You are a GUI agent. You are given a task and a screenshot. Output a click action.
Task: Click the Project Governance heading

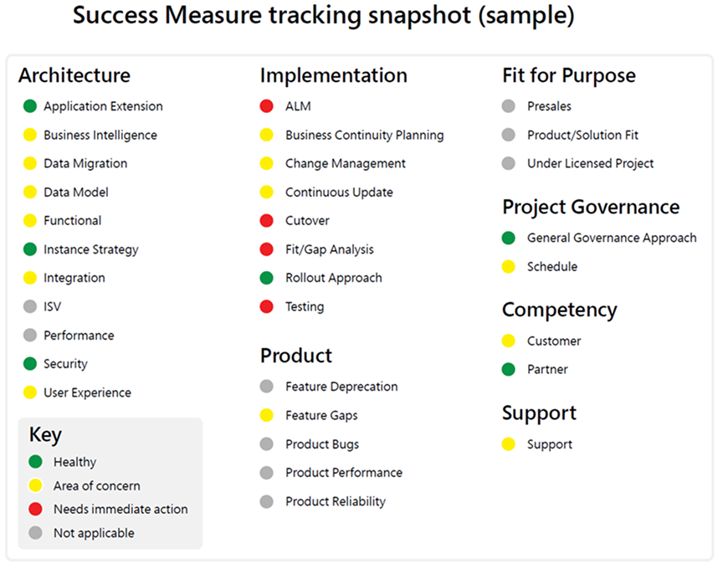(x=591, y=207)
